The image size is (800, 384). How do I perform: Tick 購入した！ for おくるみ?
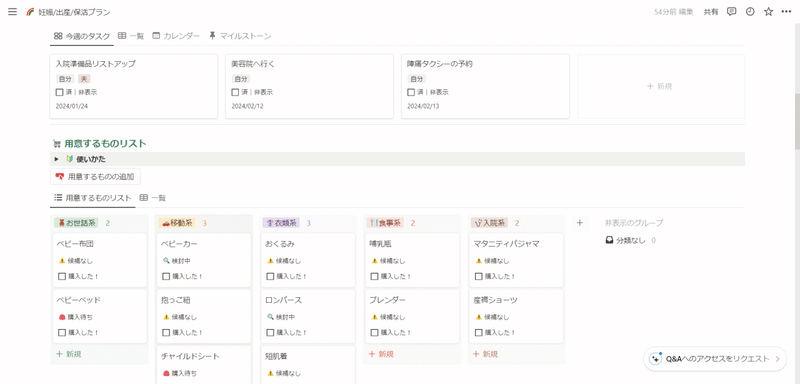coord(270,276)
